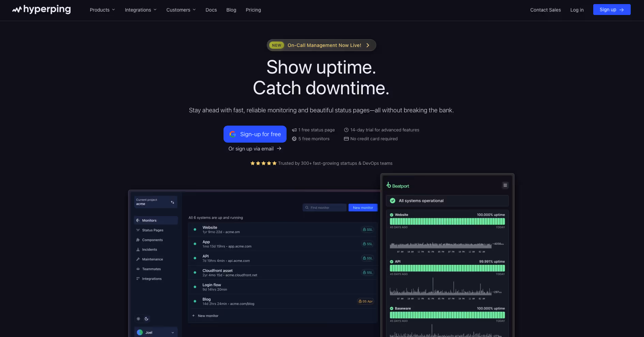Expand the Integrations navigation dropdown

[141, 10]
